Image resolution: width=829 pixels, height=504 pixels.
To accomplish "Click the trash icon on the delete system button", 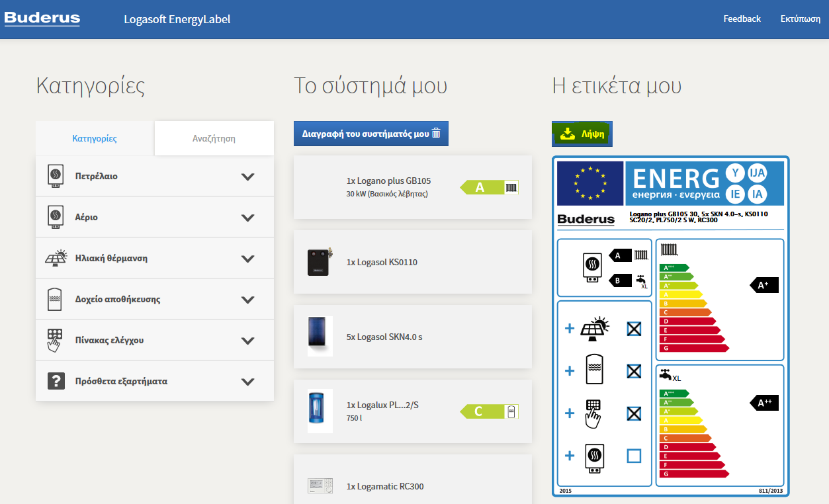I will click(436, 133).
